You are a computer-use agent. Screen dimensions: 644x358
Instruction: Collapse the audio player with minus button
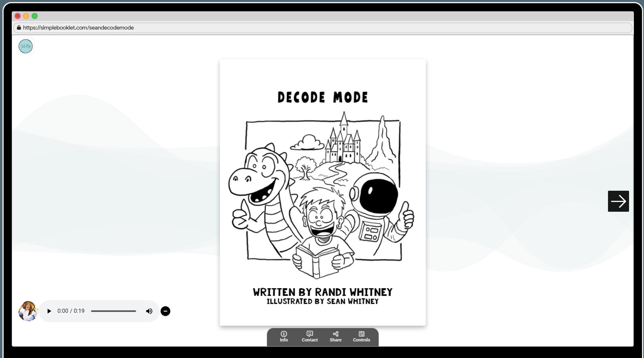(x=165, y=311)
